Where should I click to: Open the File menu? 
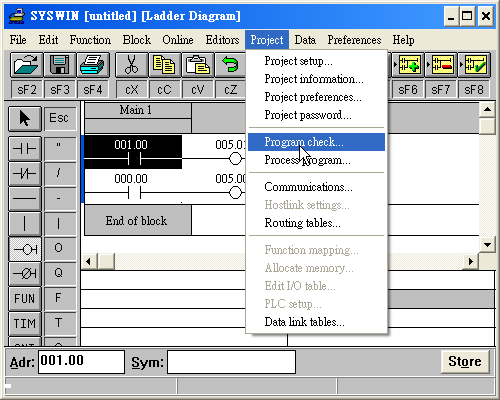[x=18, y=40]
